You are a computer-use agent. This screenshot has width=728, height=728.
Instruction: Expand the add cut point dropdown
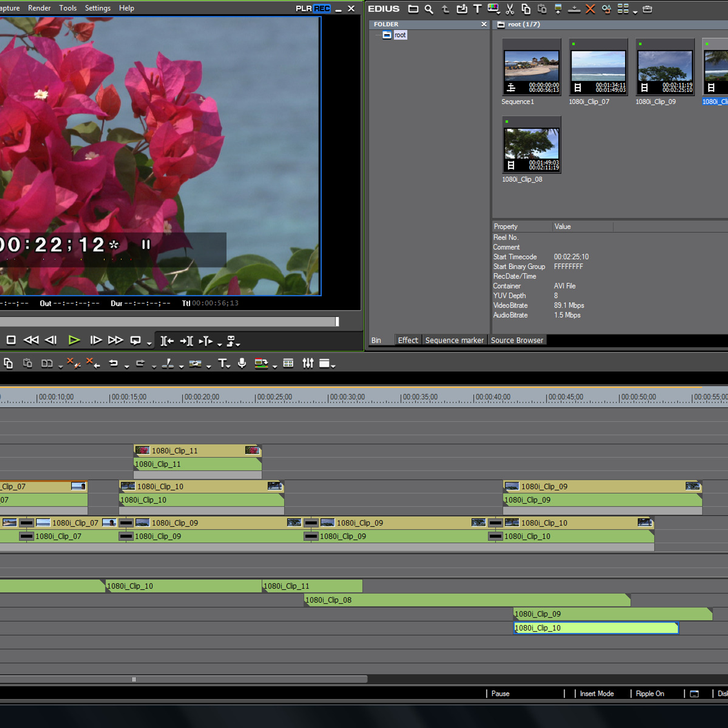click(x=182, y=366)
